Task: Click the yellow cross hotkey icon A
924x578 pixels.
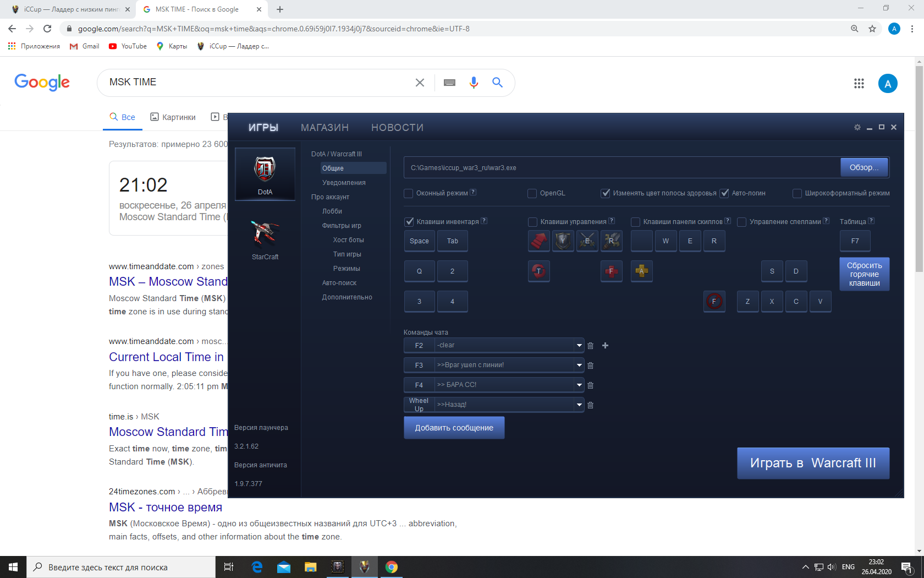Action: [x=641, y=271]
